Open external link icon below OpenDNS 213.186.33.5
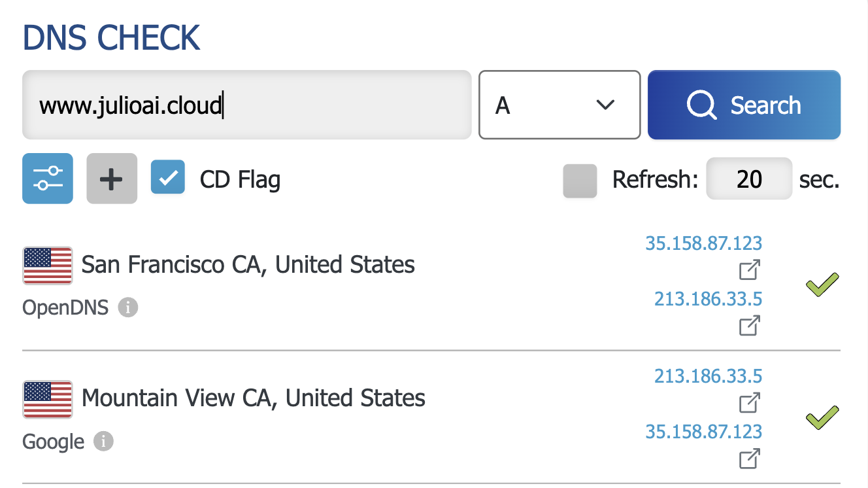Image resolution: width=868 pixels, height=488 pixels. click(750, 325)
